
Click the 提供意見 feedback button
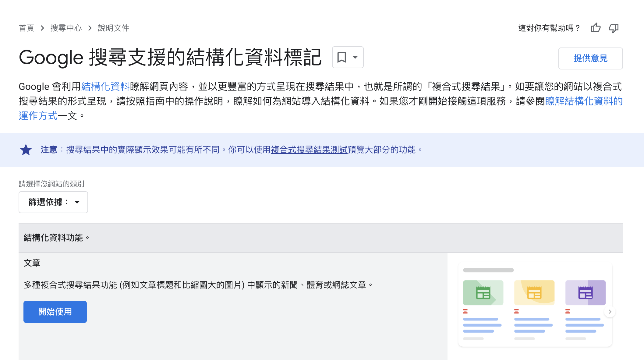(590, 58)
